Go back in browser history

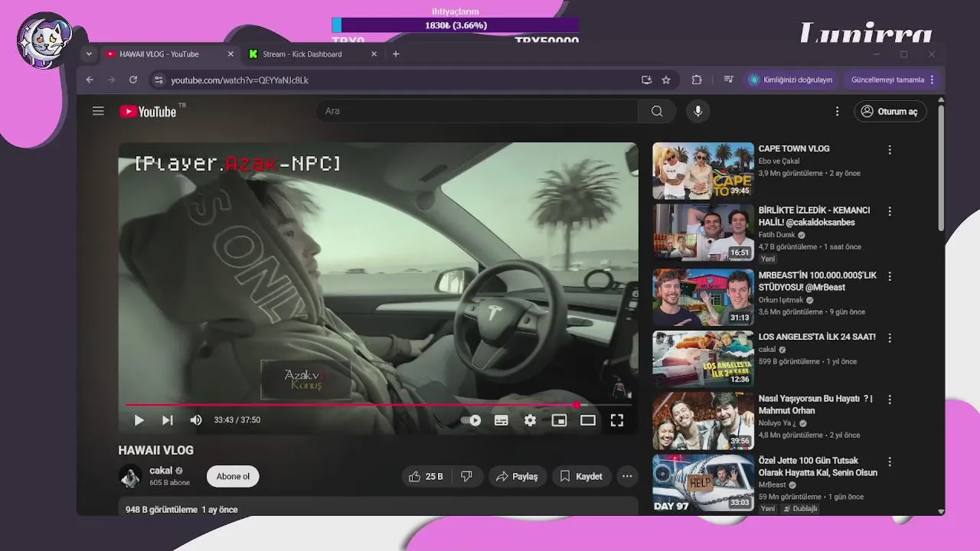coord(90,80)
